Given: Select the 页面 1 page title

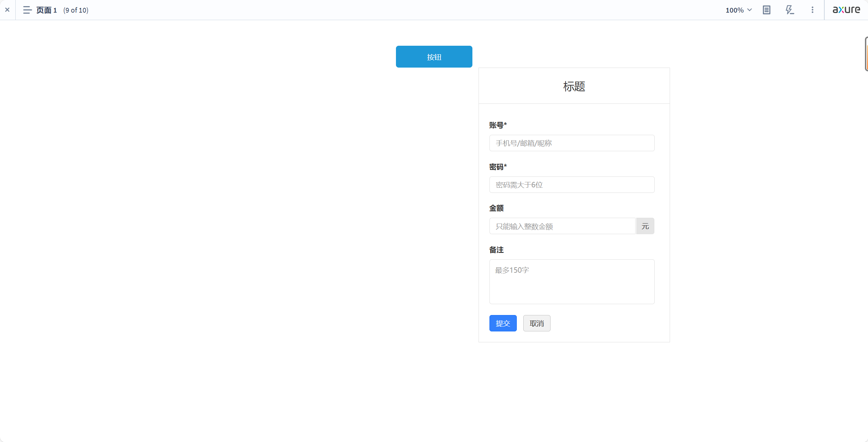Looking at the screenshot, I should click(46, 10).
